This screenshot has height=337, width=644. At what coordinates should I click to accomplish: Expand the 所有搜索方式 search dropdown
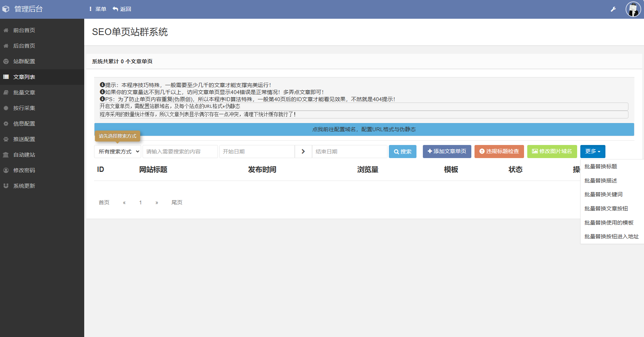click(x=117, y=151)
